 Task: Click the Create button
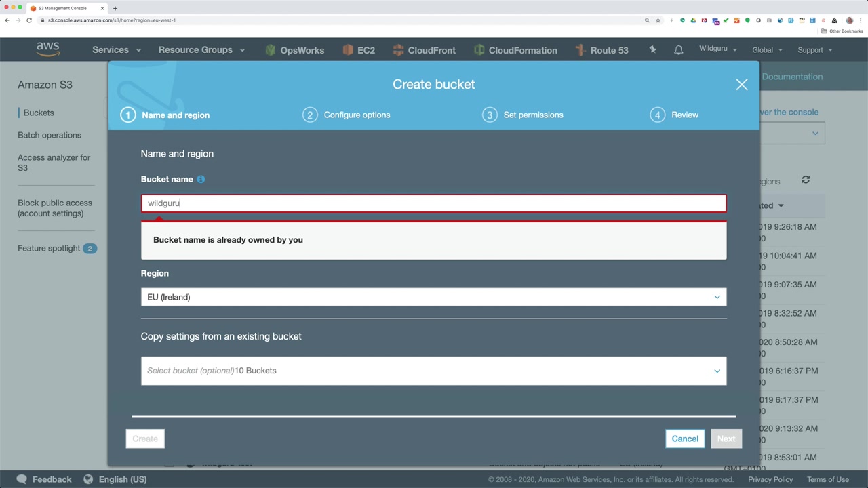[145, 439]
